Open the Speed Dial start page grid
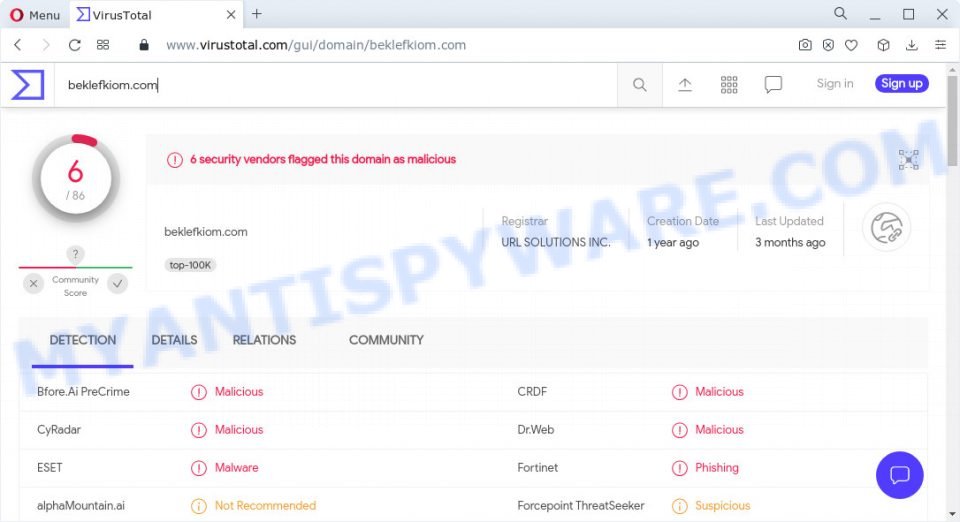The width and height of the screenshot is (960, 522). point(103,45)
